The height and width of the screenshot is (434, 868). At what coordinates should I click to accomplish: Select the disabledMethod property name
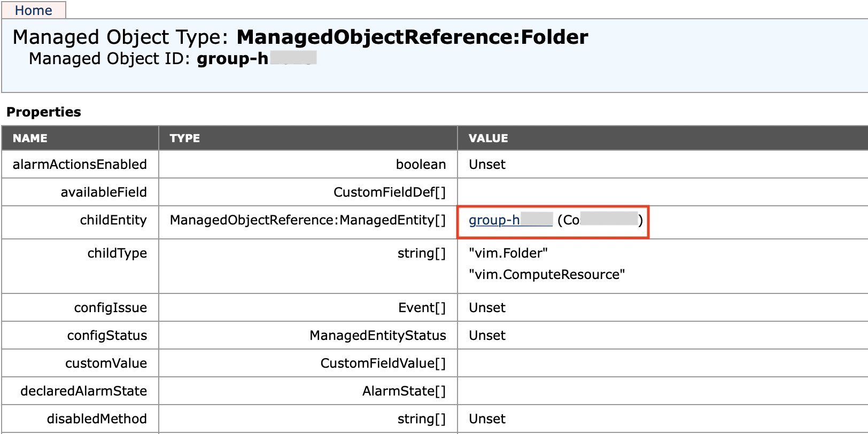pyautogui.click(x=97, y=419)
